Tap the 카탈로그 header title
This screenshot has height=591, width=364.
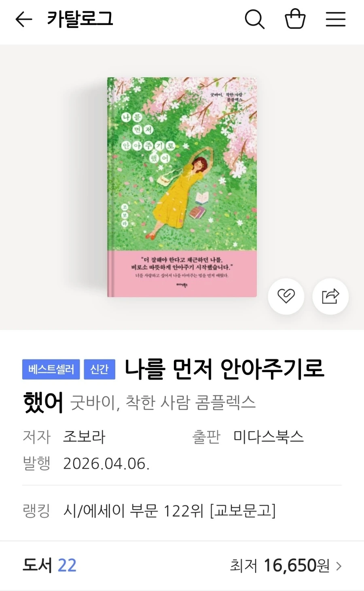(80, 19)
